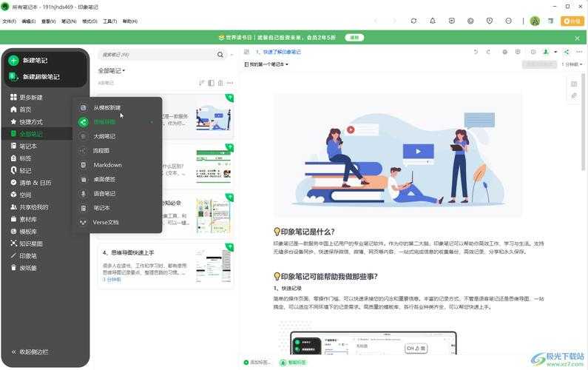This screenshot has width=588, height=370.
Task: Open note card 4、思维导图快速上手
Action: tap(166, 266)
